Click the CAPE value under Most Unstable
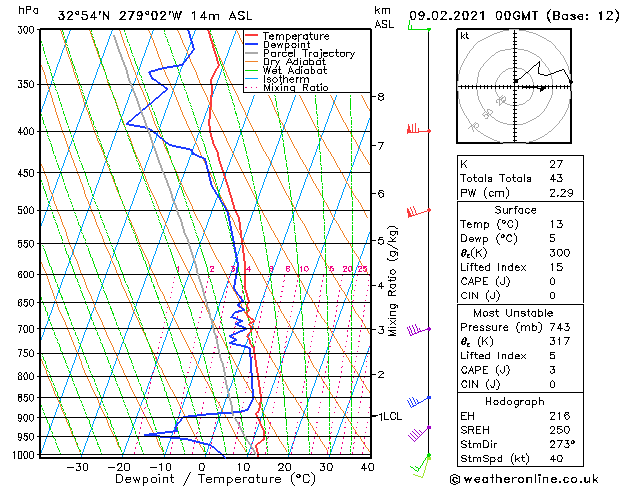 coord(552,370)
